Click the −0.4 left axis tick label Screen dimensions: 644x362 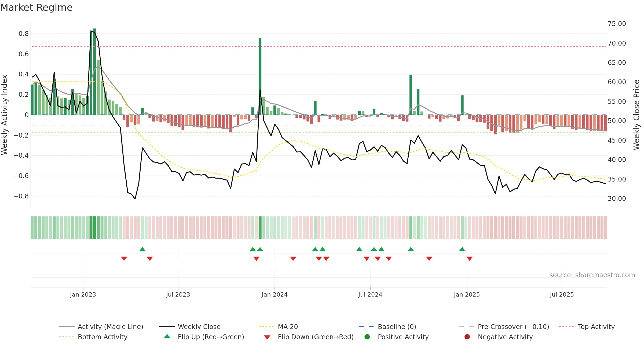coord(21,156)
